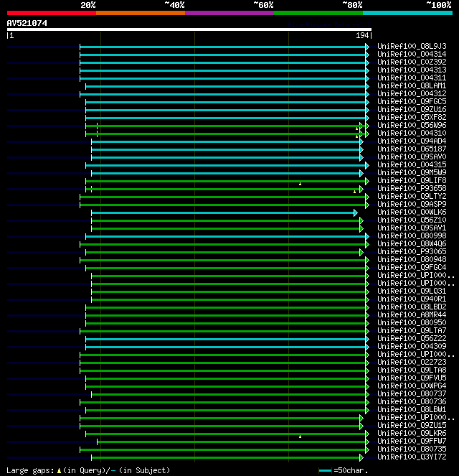Click the Q0WLK6 alignment arrowhead
Image resolution: width=459 pixels, height=476 pixels.
pyautogui.click(x=356, y=213)
